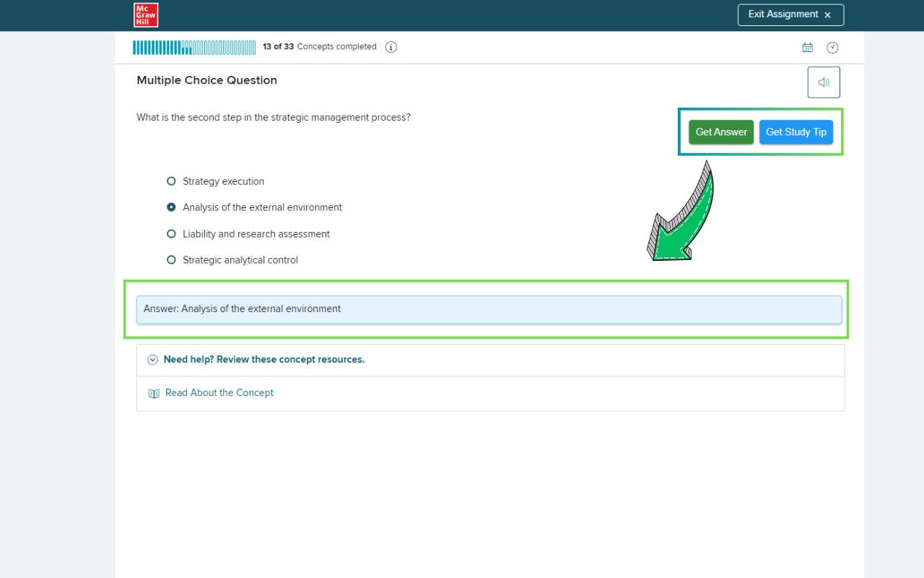Click the strategic management question text
This screenshot has height=578, width=924.
click(x=274, y=118)
